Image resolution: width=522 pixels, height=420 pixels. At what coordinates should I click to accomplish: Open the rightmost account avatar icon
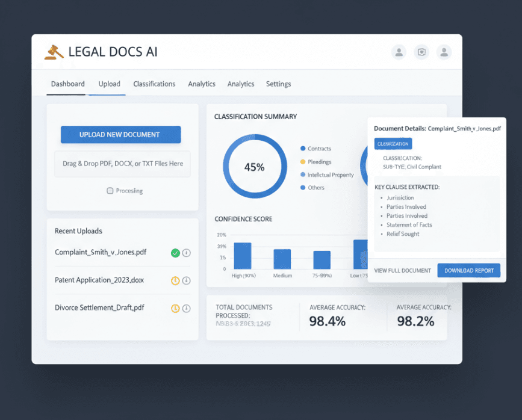point(444,52)
